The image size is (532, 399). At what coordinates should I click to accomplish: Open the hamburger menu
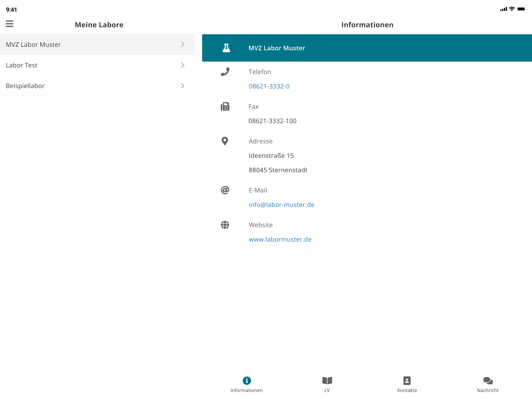click(x=10, y=24)
